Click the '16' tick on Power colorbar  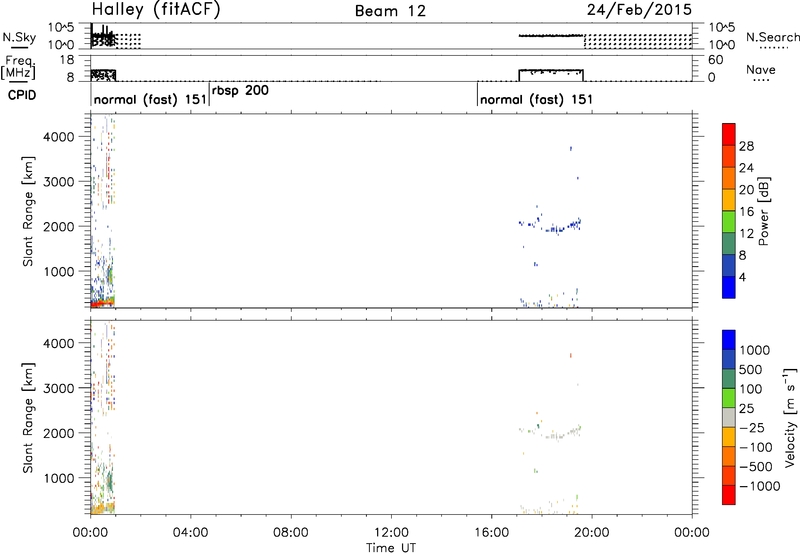tap(746, 212)
